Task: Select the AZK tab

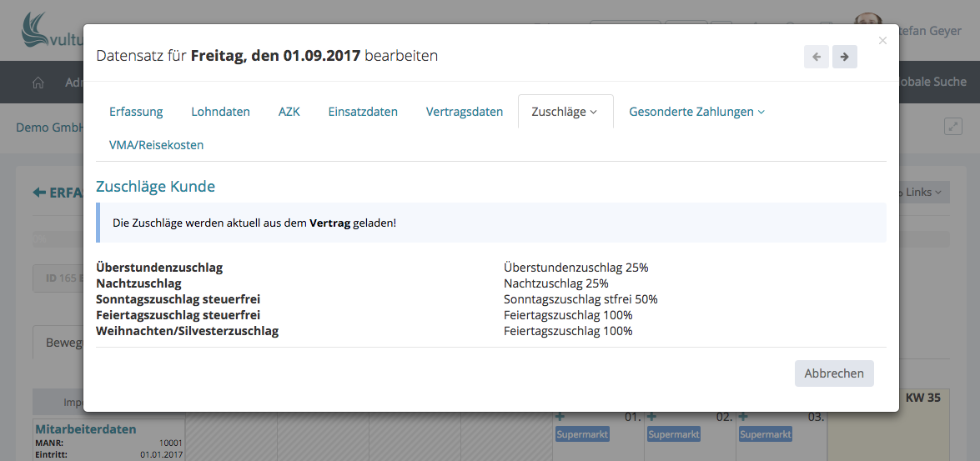Action: [289, 112]
